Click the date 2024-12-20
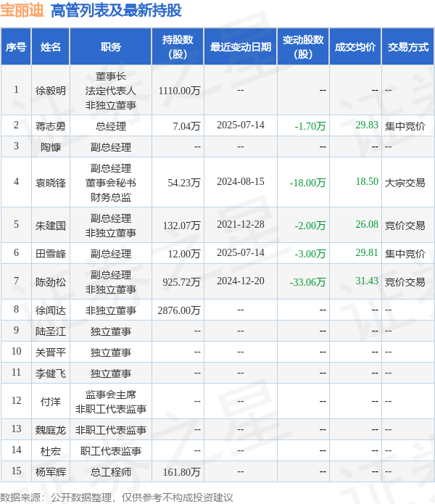435x504 pixels. tap(240, 281)
